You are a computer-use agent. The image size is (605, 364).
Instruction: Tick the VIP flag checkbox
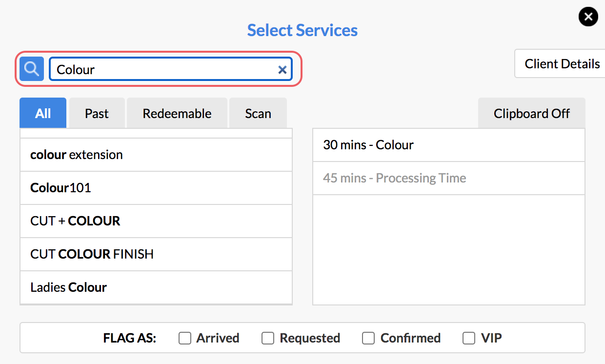(x=469, y=338)
